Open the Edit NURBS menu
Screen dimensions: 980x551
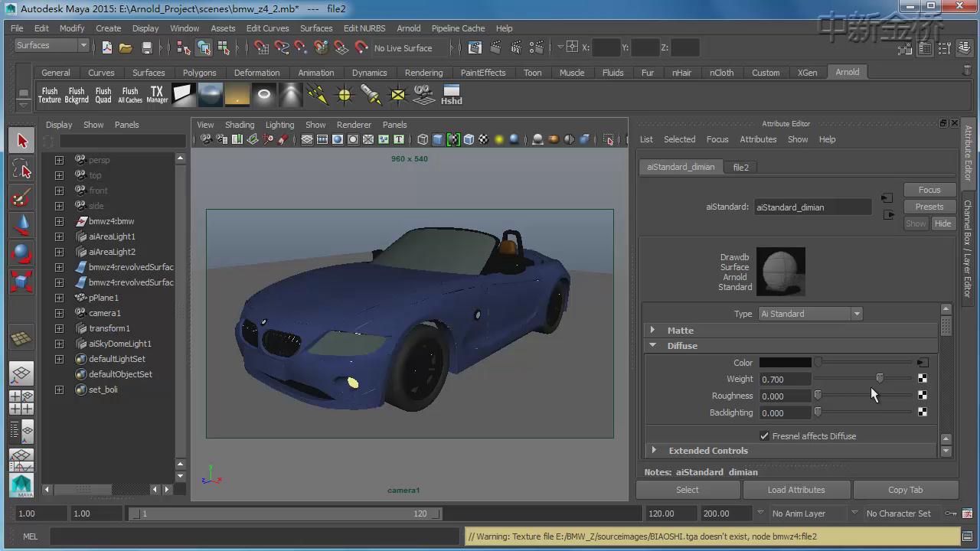pos(364,28)
